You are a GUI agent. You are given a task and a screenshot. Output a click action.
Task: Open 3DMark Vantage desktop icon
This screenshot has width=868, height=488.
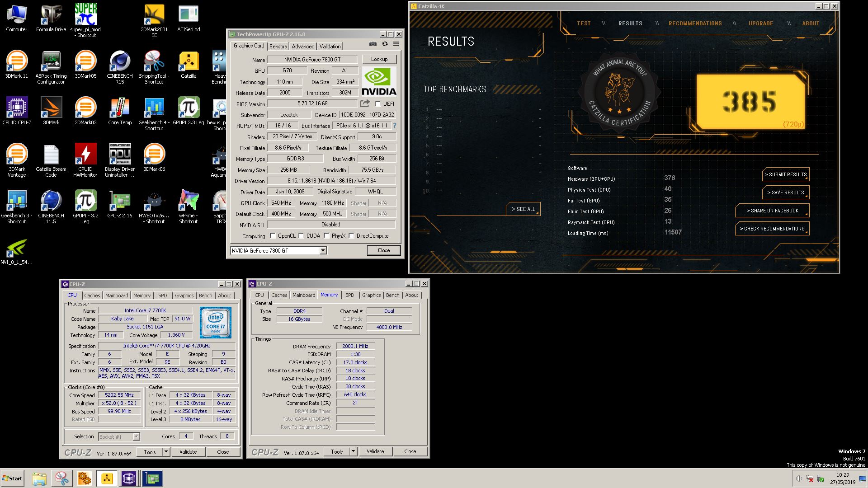pyautogui.click(x=17, y=160)
